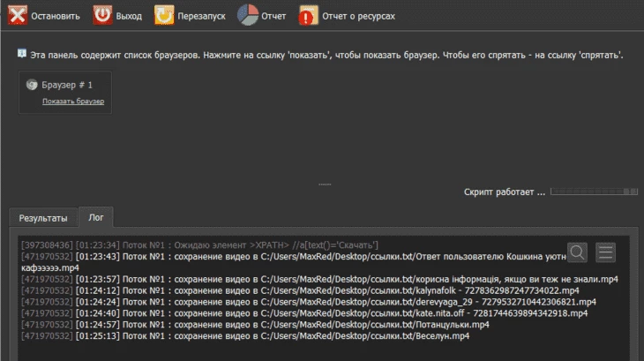
Task: Click the panel splitter dots handle
Action: pos(325,184)
